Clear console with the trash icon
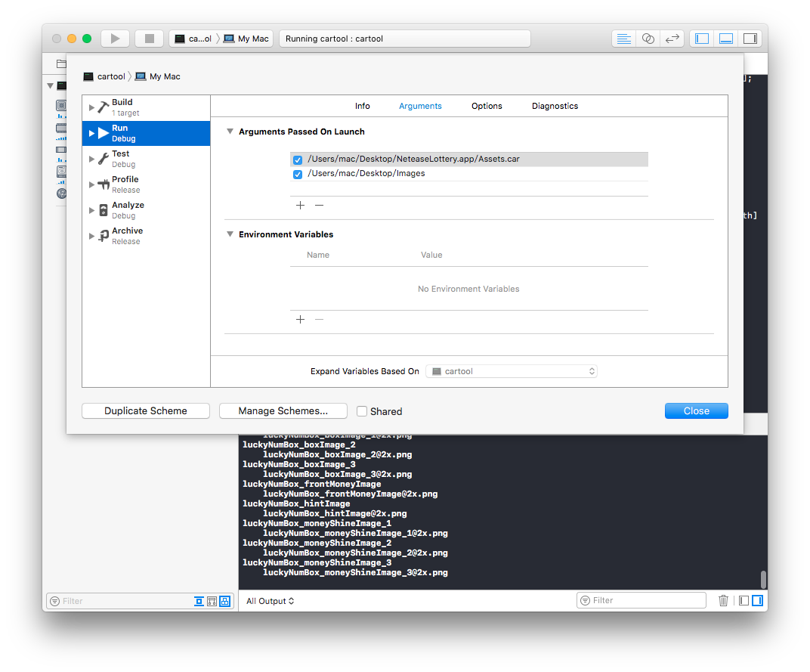Screen dimensions: 810x672 point(723,601)
